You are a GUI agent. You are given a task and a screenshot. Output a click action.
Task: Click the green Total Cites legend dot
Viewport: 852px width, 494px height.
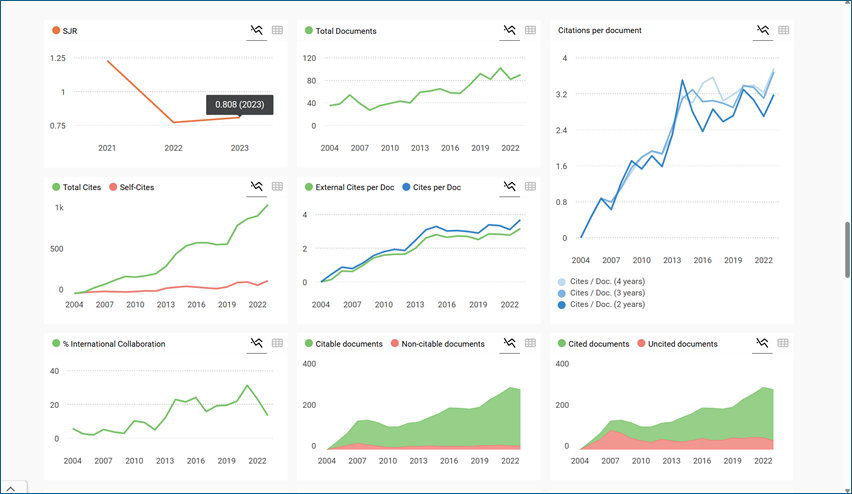(x=56, y=187)
